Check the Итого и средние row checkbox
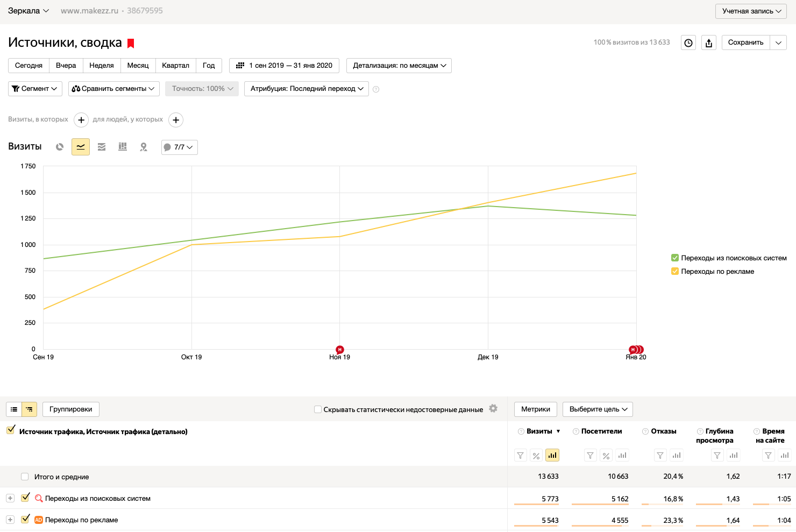 [25, 477]
